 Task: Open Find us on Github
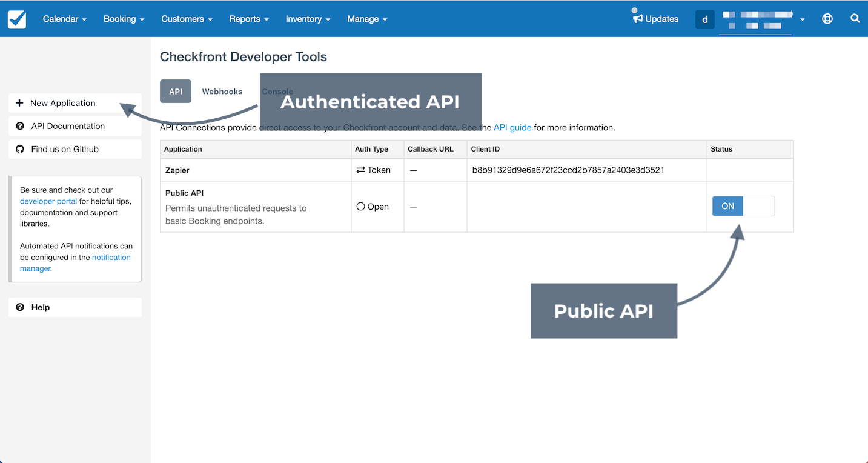(x=75, y=149)
